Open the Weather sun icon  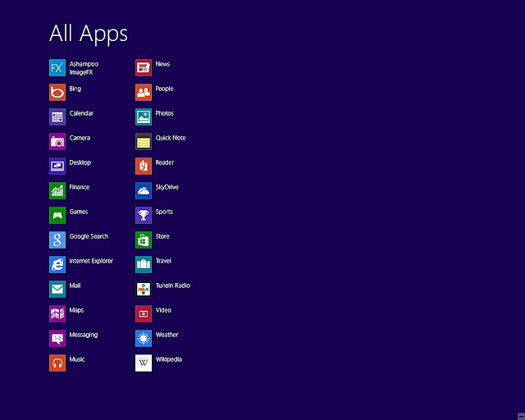click(x=144, y=338)
